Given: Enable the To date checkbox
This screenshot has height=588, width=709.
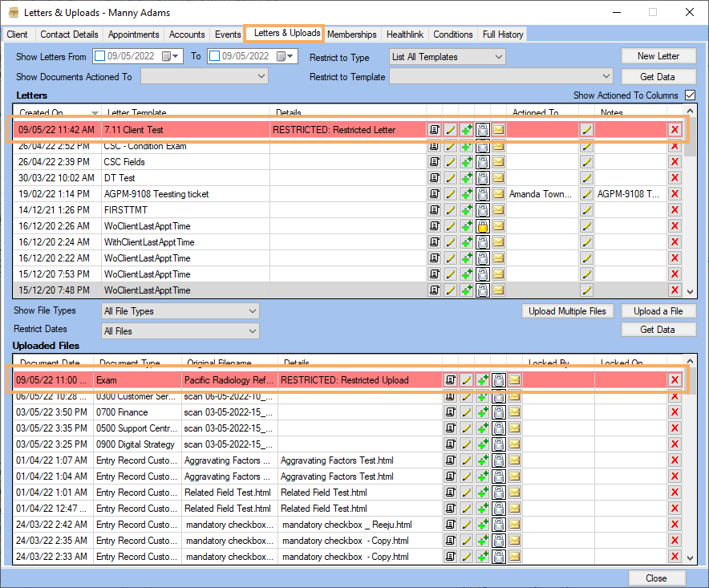Looking at the screenshot, I should coord(214,57).
